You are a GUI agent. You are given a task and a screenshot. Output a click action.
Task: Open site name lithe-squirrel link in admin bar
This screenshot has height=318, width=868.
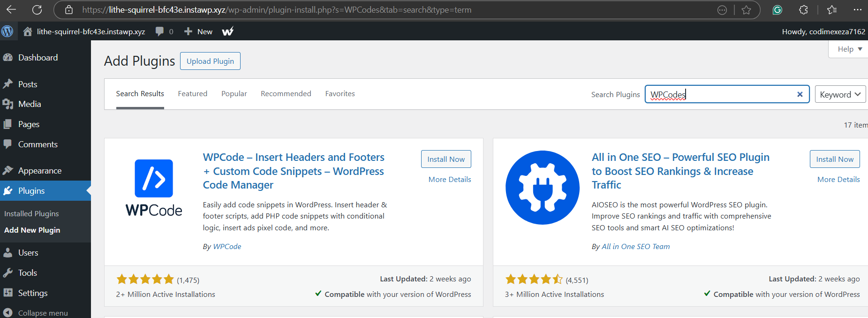[x=91, y=31]
